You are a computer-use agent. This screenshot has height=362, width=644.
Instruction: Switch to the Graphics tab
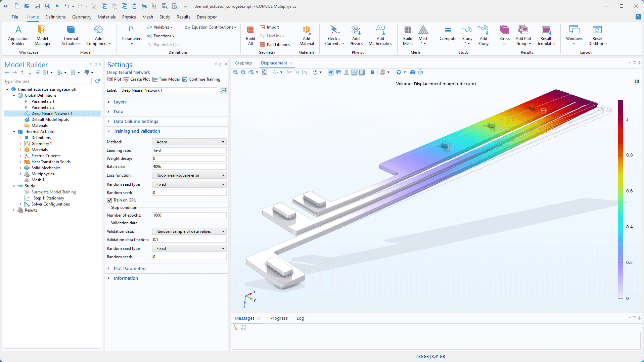pyautogui.click(x=243, y=63)
